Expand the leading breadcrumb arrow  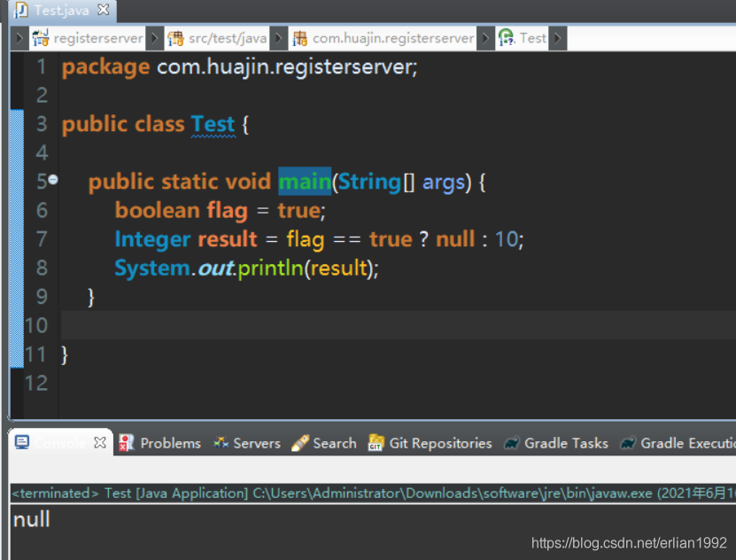[19, 38]
